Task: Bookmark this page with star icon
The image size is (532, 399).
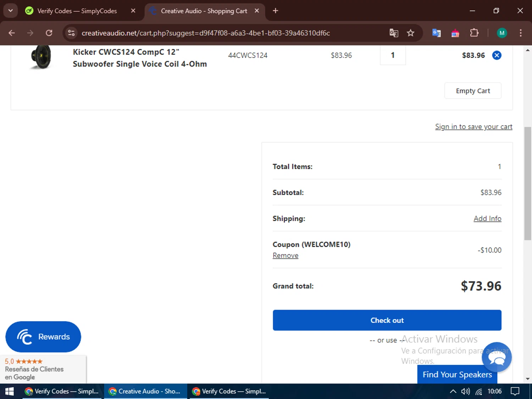Action: [x=410, y=33]
